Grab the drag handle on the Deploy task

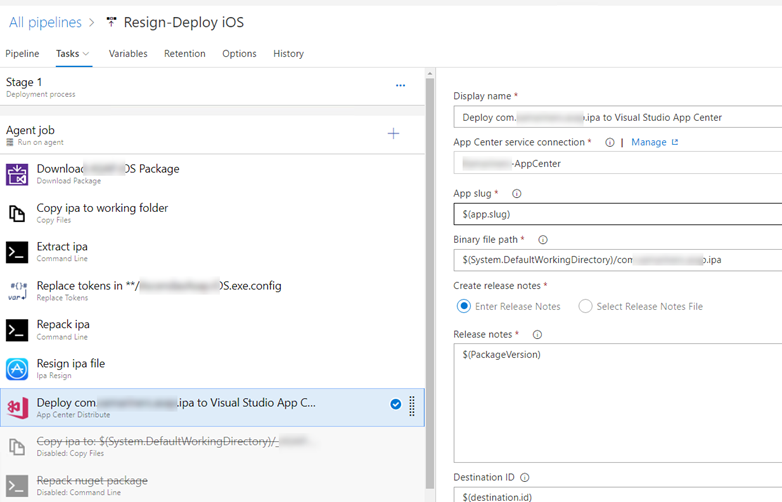pyautogui.click(x=412, y=406)
